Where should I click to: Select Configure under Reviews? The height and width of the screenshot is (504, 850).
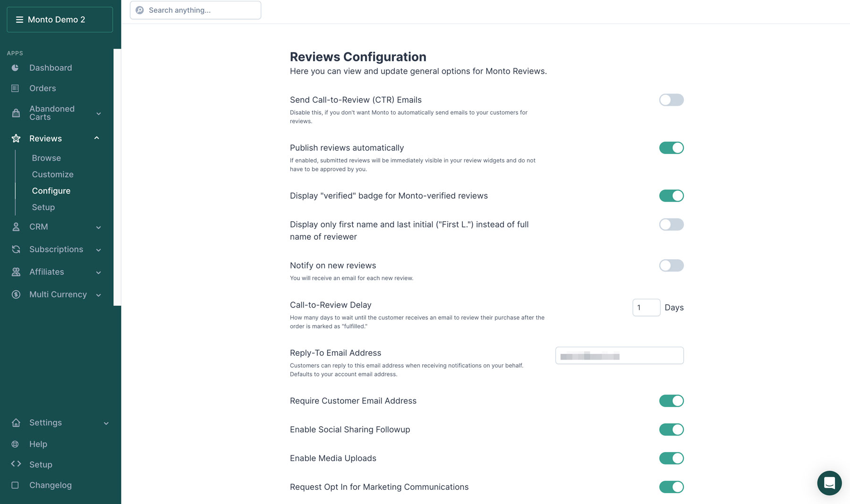51,191
